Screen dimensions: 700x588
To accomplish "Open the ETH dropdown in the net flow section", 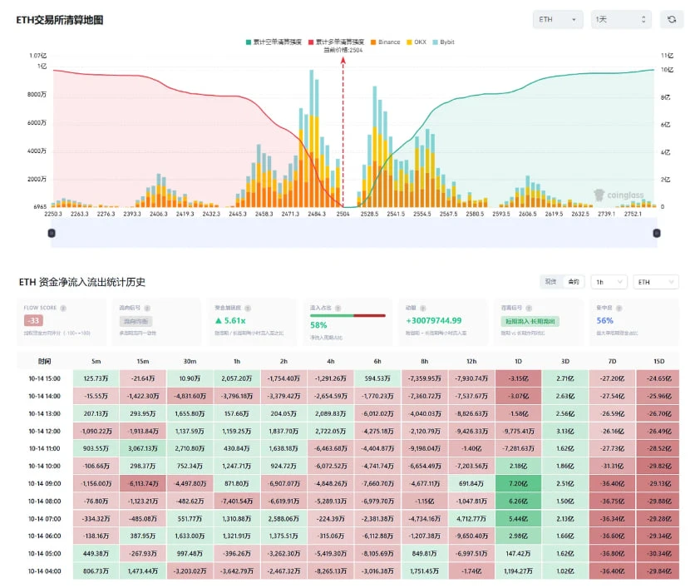I will 656,282.
